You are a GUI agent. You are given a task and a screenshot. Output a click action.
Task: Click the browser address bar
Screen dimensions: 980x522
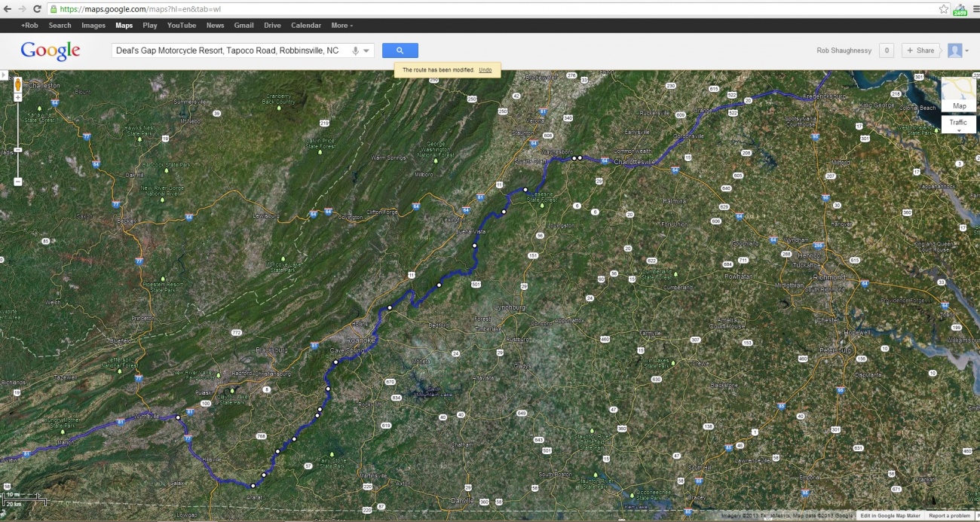490,9
